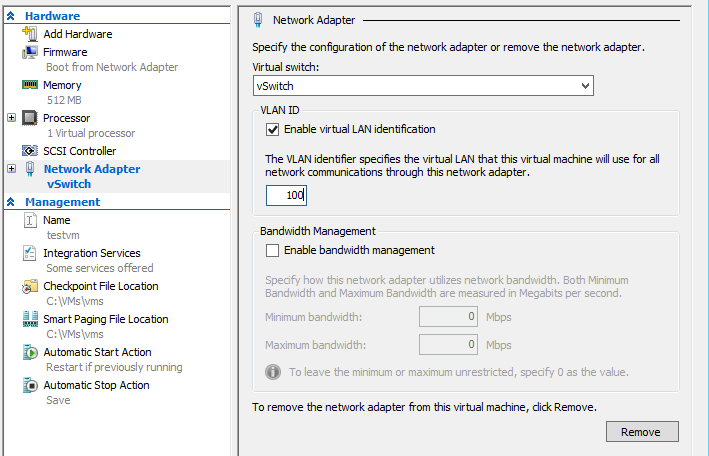Viewport: 709px width, 456px height.
Task: Click the Remove button
Action: (642, 432)
